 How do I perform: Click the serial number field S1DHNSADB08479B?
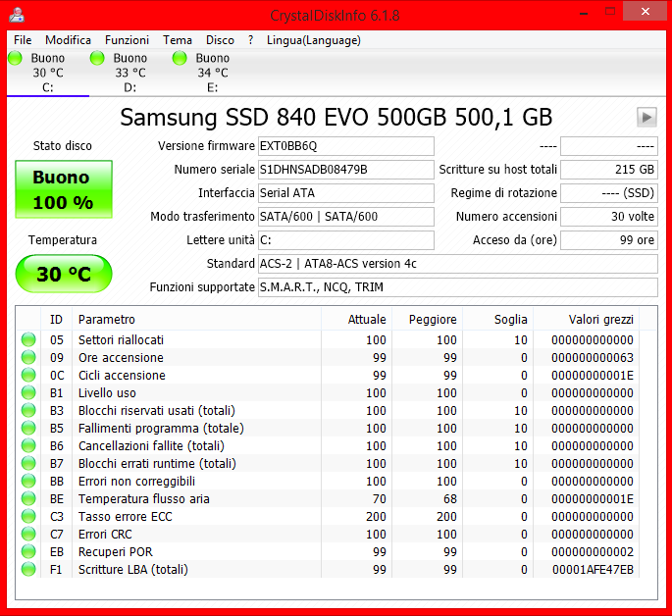346,170
